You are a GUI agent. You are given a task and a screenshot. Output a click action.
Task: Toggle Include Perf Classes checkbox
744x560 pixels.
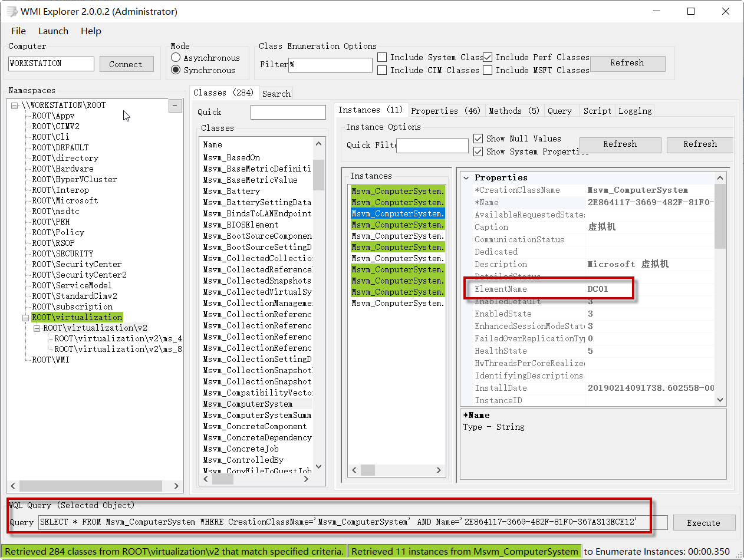488,57
